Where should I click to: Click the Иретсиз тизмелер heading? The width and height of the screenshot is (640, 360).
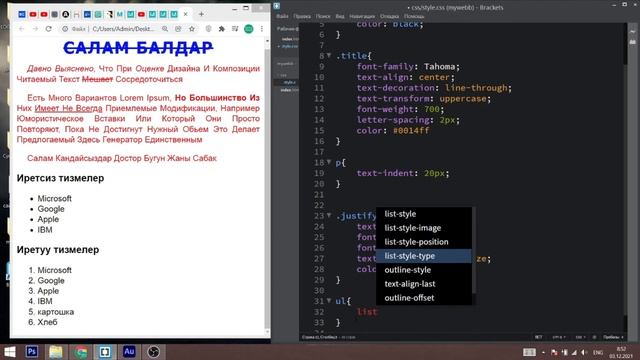(x=60, y=178)
